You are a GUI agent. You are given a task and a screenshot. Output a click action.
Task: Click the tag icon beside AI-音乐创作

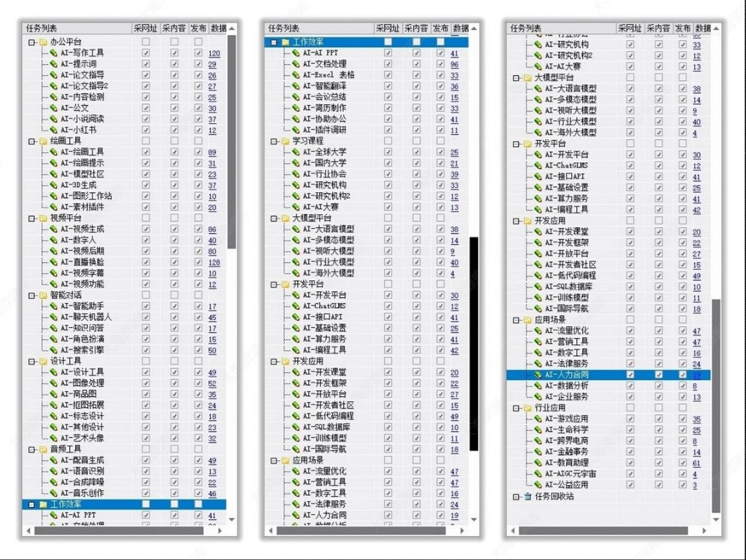click(x=54, y=493)
